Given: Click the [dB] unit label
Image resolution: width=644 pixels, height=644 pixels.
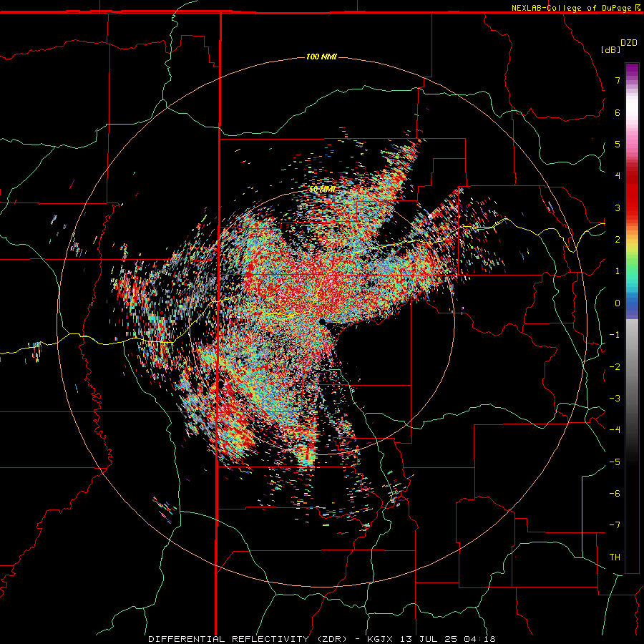Looking at the screenshot, I should [x=611, y=49].
